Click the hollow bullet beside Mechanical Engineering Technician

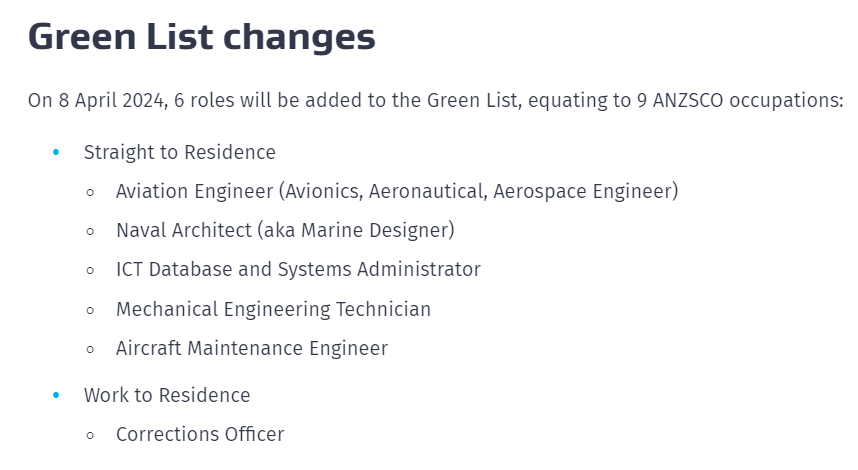click(91, 310)
